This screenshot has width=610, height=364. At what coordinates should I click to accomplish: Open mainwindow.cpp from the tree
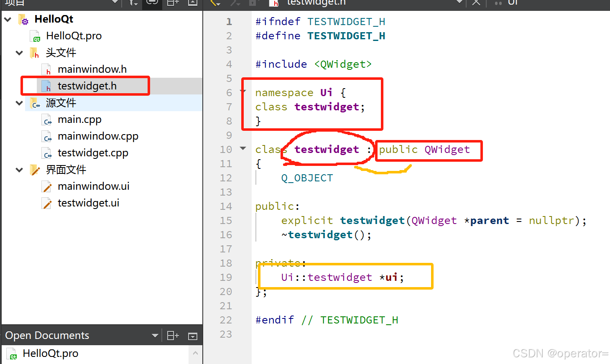coord(98,136)
